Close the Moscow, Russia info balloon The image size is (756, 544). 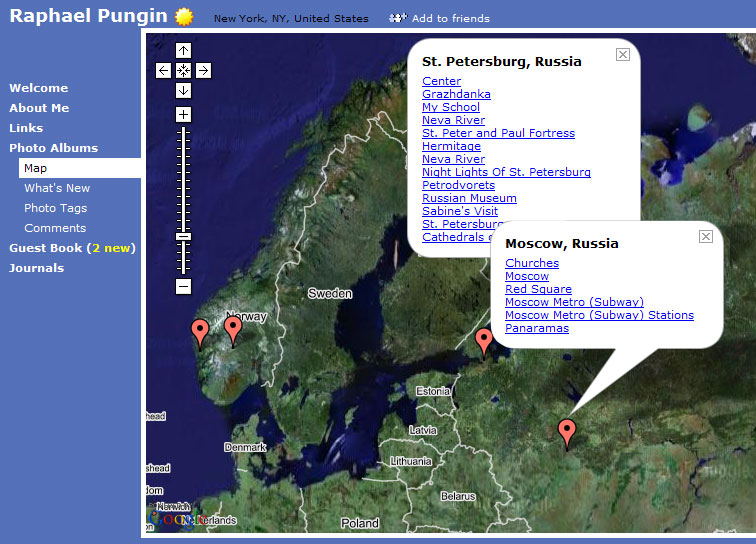tap(706, 236)
